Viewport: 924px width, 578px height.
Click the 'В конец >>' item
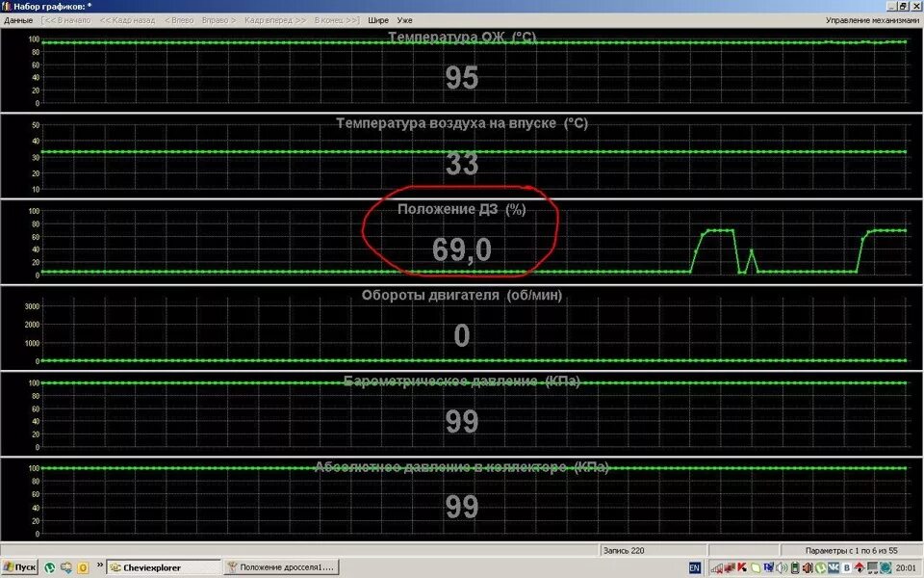click(x=337, y=20)
